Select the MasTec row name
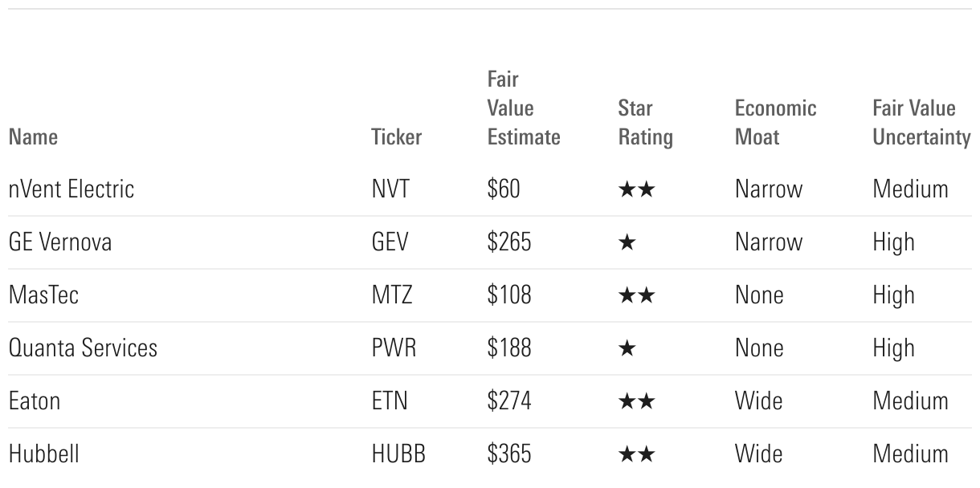980x488 pixels. pyautogui.click(x=43, y=295)
